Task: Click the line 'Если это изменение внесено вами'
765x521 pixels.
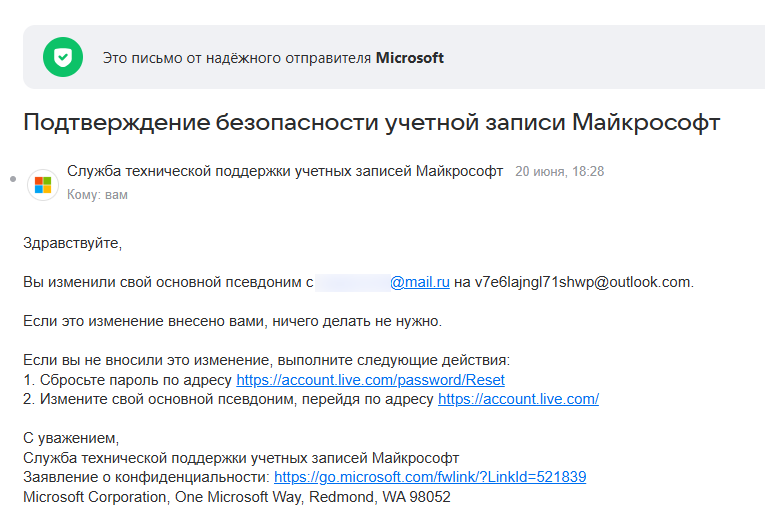Action: pyautogui.click(x=232, y=321)
